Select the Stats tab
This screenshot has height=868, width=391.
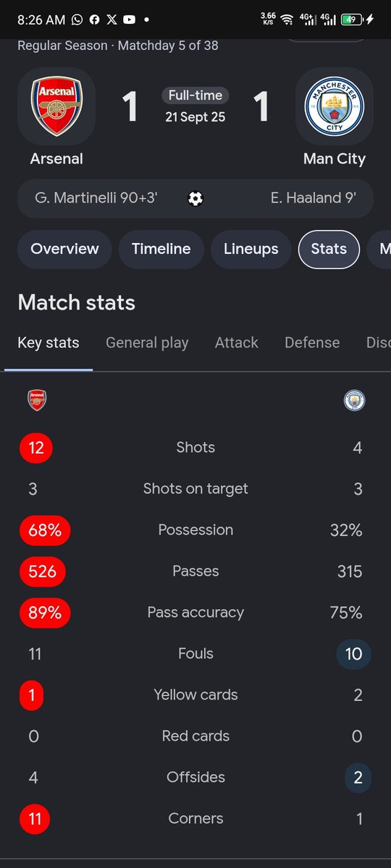tap(329, 249)
